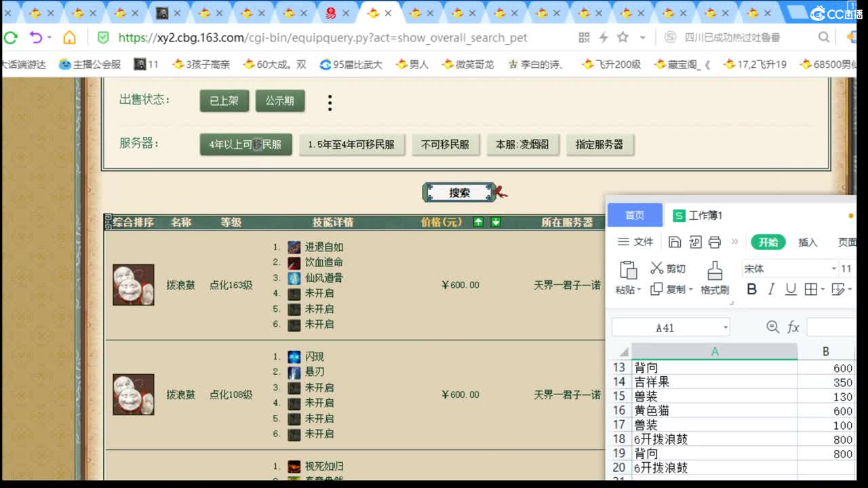Select 公示期 sale status filter
The height and width of the screenshot is (488, 868).
[279, 100]
